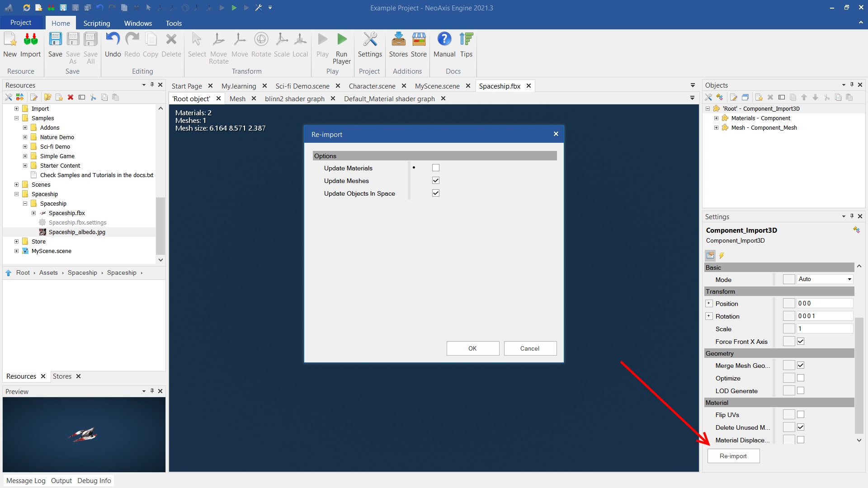Open the Stores basket icon
The width and height of the screenshot is (868, 488).
click(398, 40)
